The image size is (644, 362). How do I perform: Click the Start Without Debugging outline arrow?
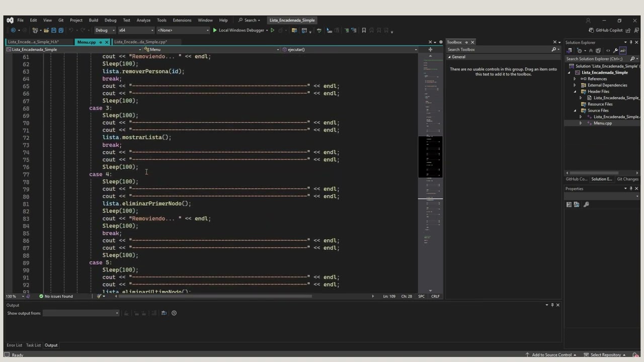point(273,30)
